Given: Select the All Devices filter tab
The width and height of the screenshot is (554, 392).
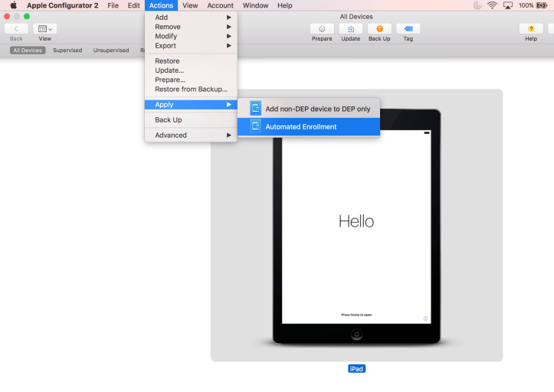Looking at the screenshot, I should pyautogui.click(x=28, y=50).
